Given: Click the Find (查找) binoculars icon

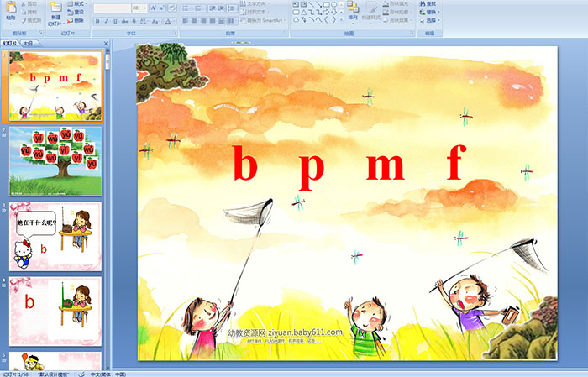Looking at the screenshot, I should (x=423, y=3).
